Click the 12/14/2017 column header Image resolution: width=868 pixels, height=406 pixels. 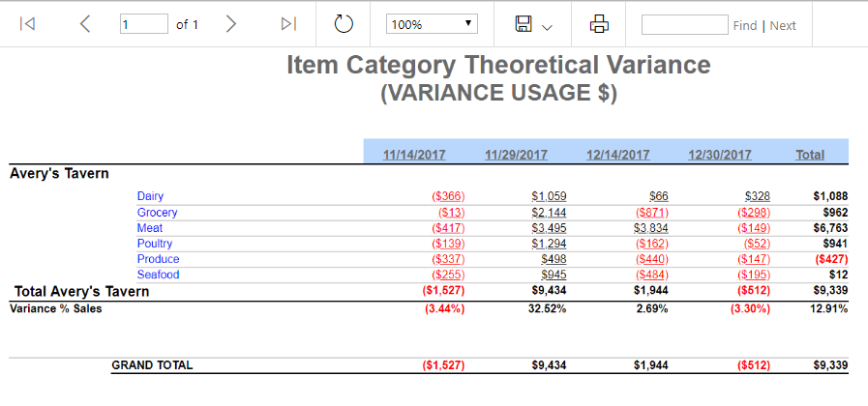[617, 155]
